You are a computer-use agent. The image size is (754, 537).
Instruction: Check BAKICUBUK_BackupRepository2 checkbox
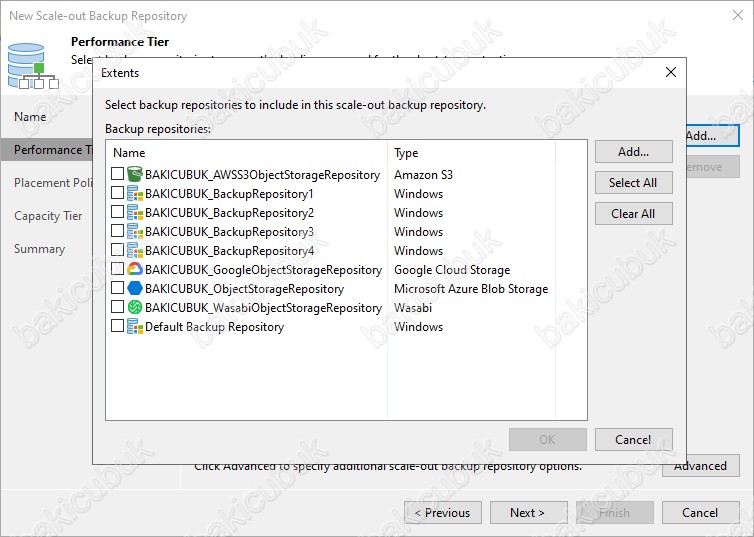click(117, 212)
